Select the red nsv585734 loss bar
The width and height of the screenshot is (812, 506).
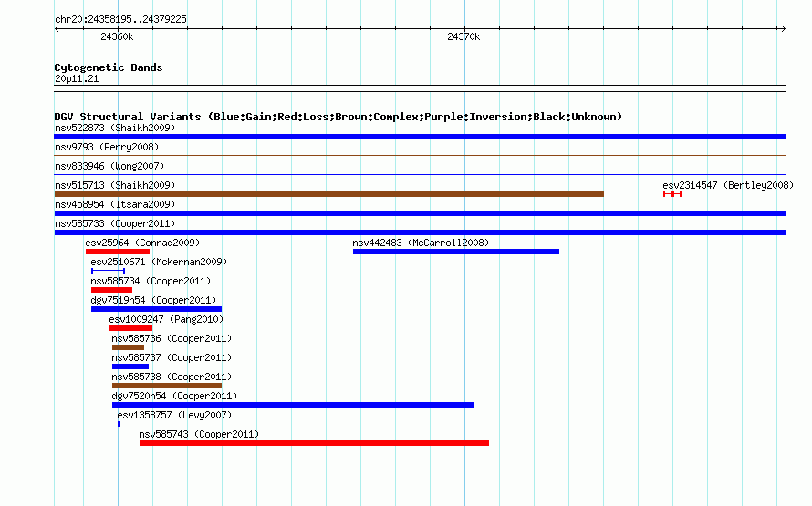[x=111, y=290]
